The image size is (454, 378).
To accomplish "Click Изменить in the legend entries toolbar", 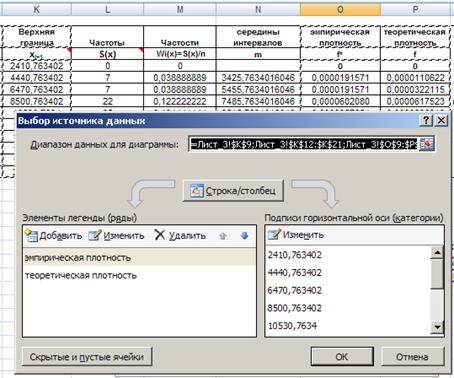I will coord(116,236).
